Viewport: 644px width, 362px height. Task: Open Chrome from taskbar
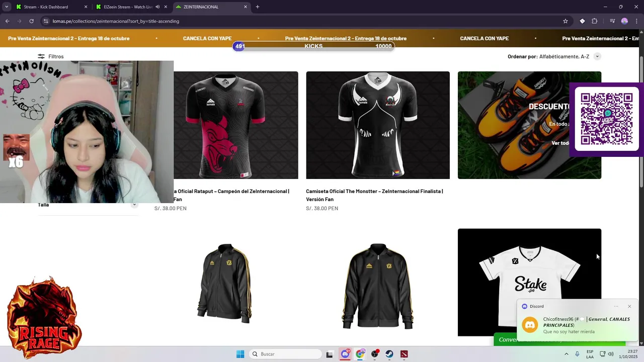pos(360,354)
